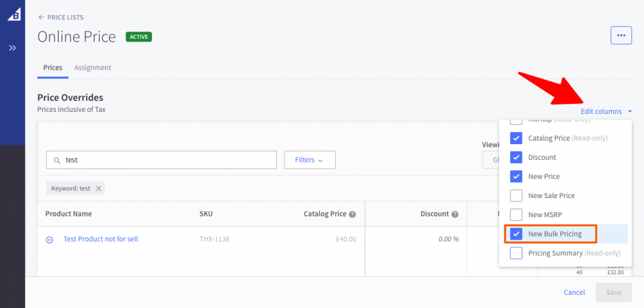Screen dimensions: 644x308
Task: Click the Catalog Price help icon
Action: 353,214
